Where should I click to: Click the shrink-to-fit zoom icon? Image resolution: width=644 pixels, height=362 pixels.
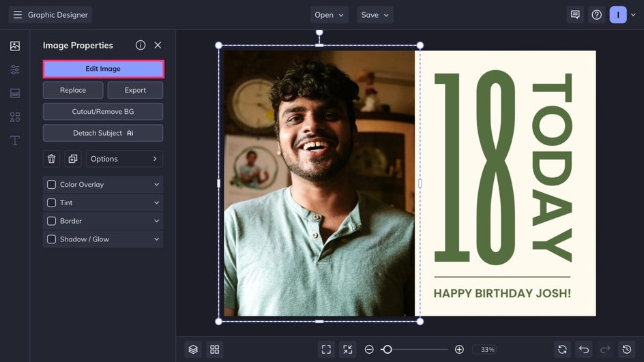[347, 349]
